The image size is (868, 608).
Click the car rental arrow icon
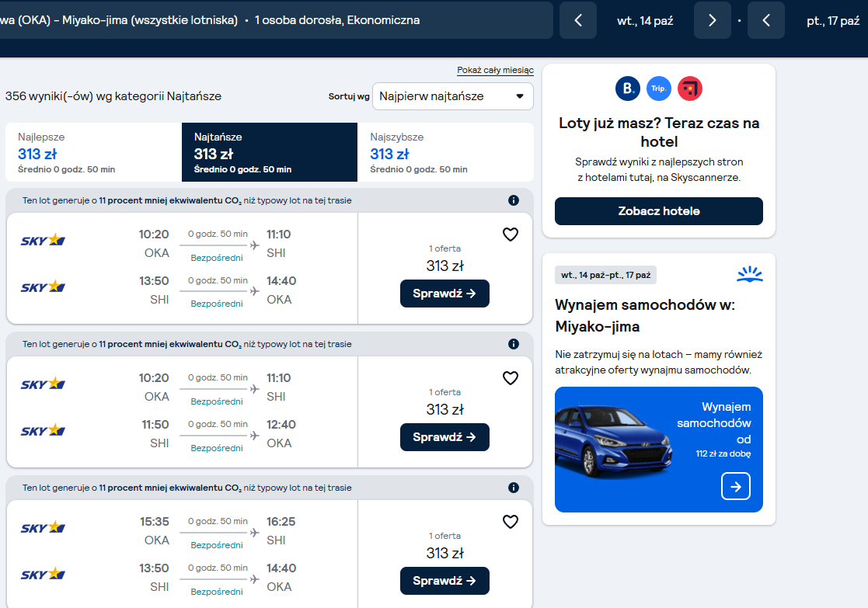(x=736, y=486)
